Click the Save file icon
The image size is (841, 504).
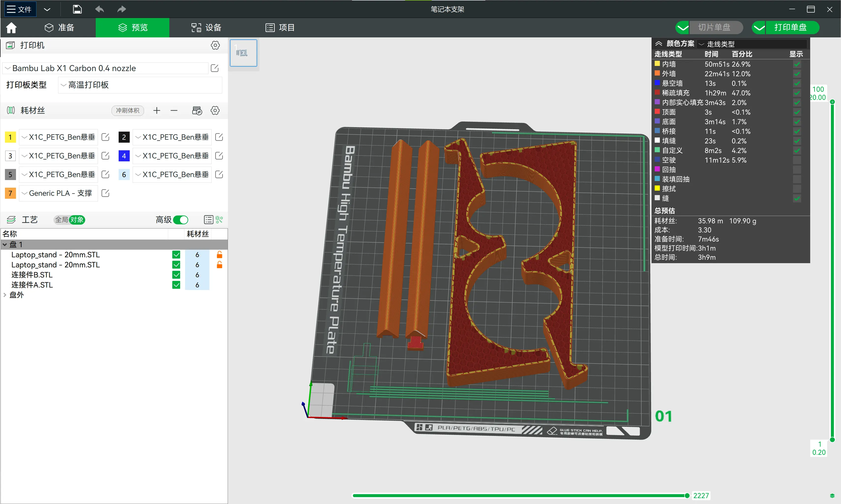point(77,9)
